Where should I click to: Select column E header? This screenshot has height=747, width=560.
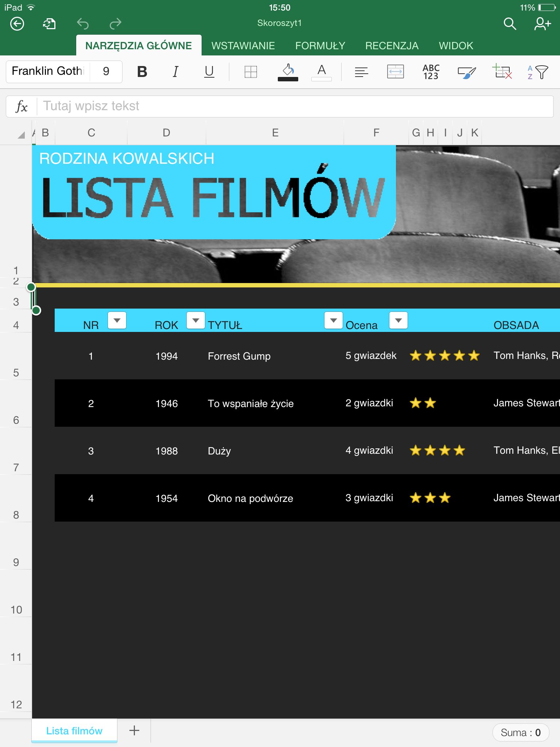point(275,133)
